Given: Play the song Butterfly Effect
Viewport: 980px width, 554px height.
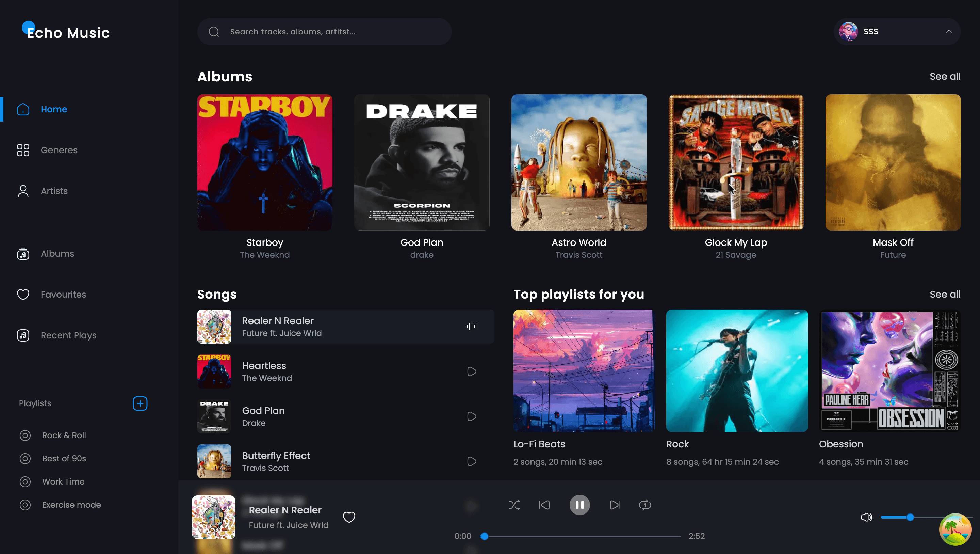Looking at the screenshot, I should point(472,461).
